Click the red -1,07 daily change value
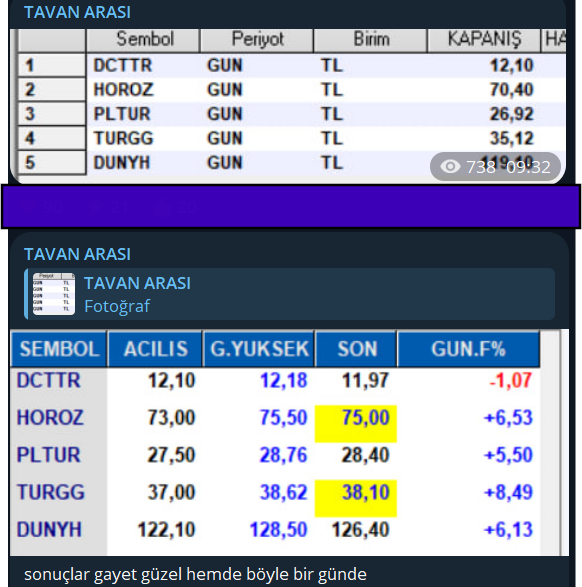Viewport: 582px width, 587px height. 511,380
